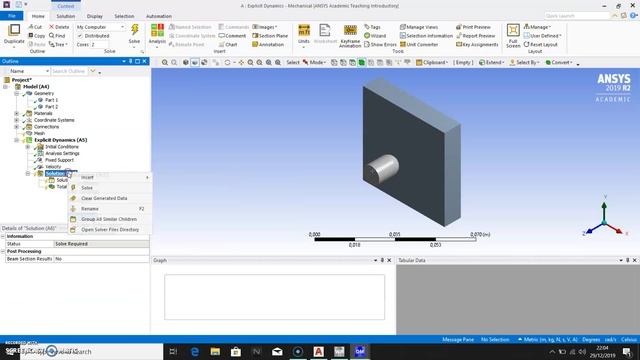Open Selection Information
Image resolution: width=640 pixels, height=360 pixels.
(427, 36)
